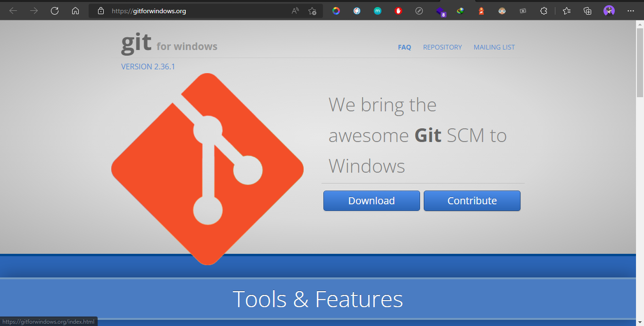The width and height of the screenshot is (644, 326).
Task: Start Read Aloud for this page
Action: coord(295,11)
